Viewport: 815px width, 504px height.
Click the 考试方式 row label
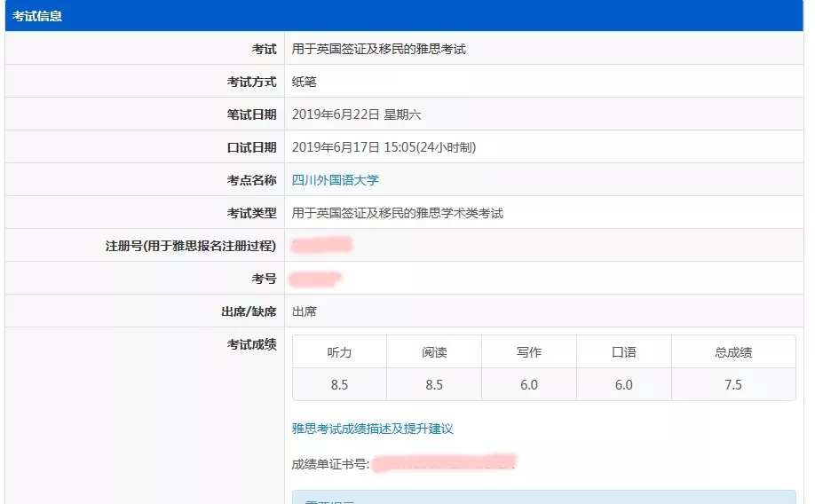coord(251,83)
